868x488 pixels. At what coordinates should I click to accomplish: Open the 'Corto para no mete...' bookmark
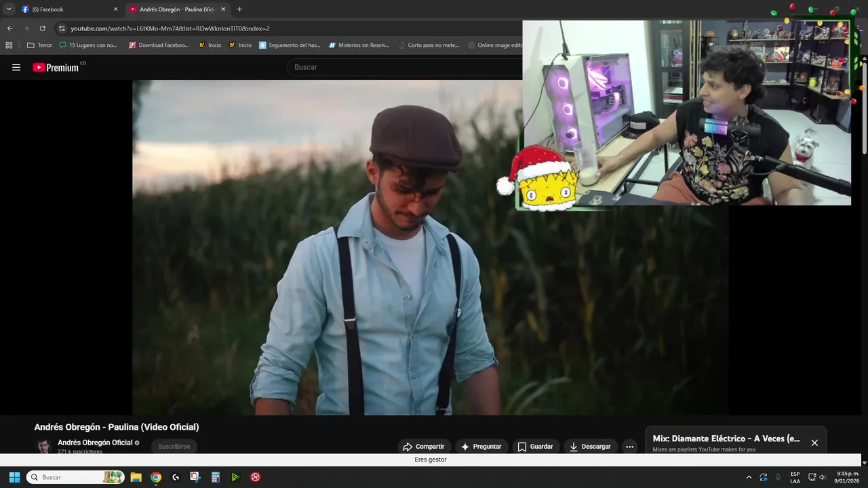tap(429, 45)
